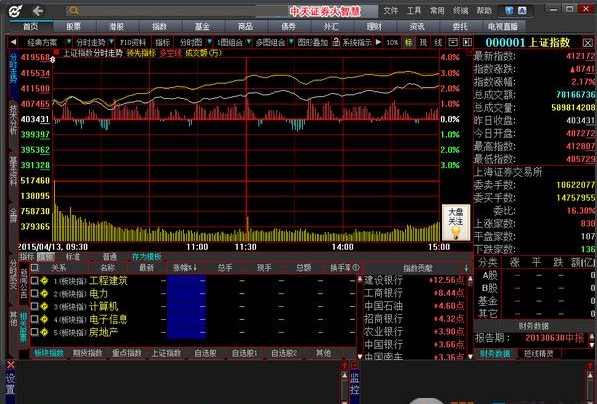597x404 pixels.
Task: Click the yellow link icon beside 电子信息
Action: coord(45,319)
